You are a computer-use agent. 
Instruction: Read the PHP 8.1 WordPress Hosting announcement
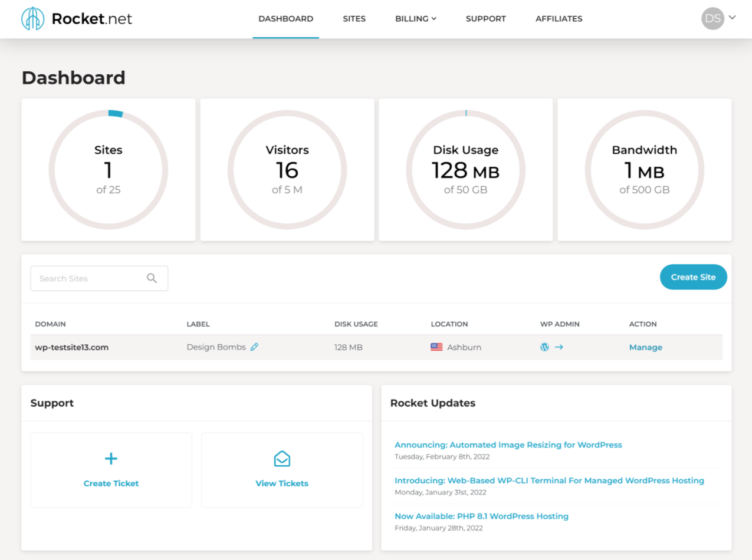(481, 516)
